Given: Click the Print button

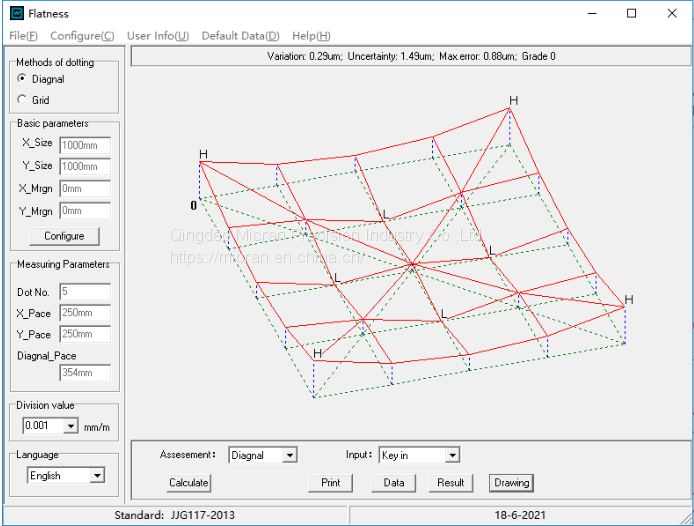Looking at the screenshot, I should pos(331,483).
